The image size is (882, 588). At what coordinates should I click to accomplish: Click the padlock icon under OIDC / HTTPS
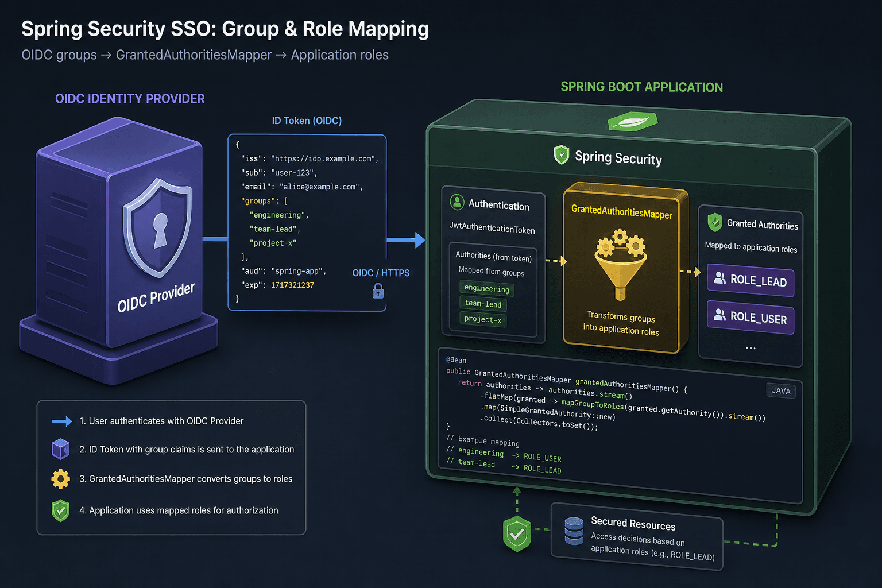click(x=378, y=292)
